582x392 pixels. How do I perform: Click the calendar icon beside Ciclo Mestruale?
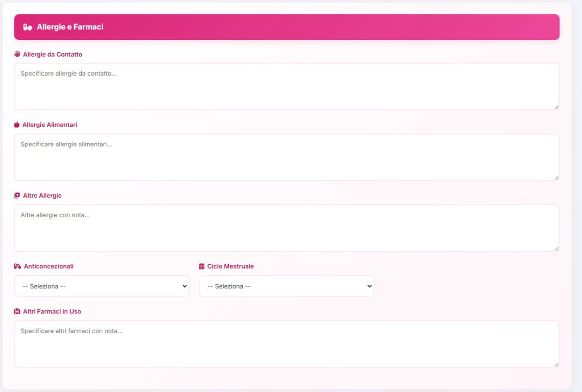(x=202, y=266)
